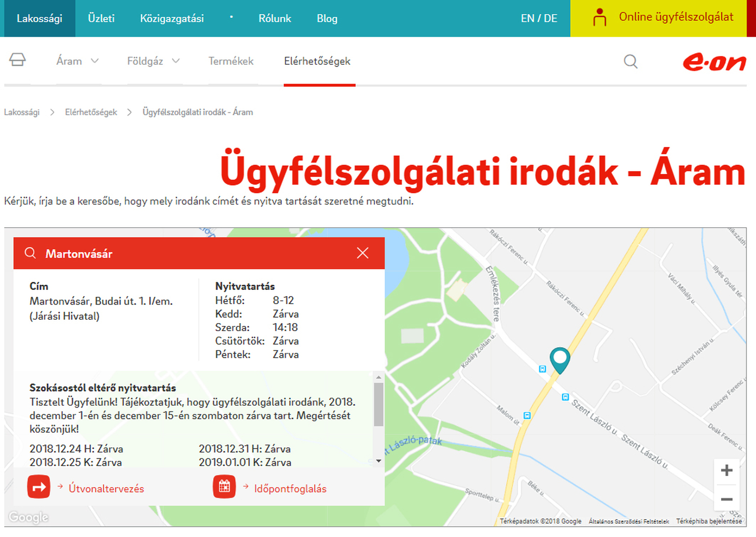Open the Közigazgatási section
756x537 pixels.
tap(172, 18)
